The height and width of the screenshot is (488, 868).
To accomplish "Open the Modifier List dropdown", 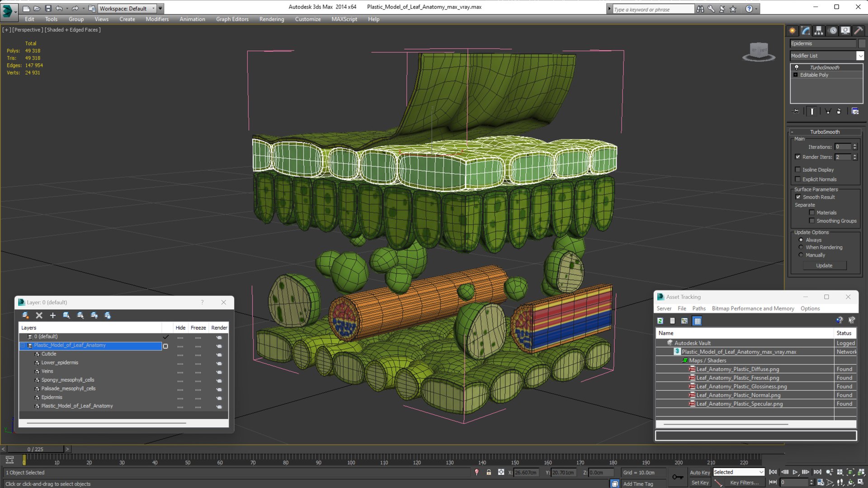I will pos(859,56).
